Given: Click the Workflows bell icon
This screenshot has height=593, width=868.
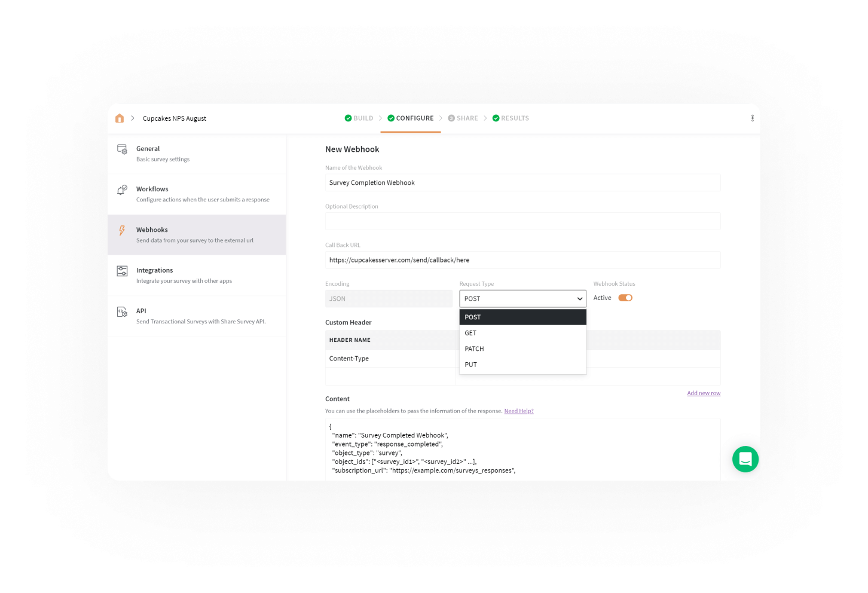Looking at the screenshot, I should point(122,190).
